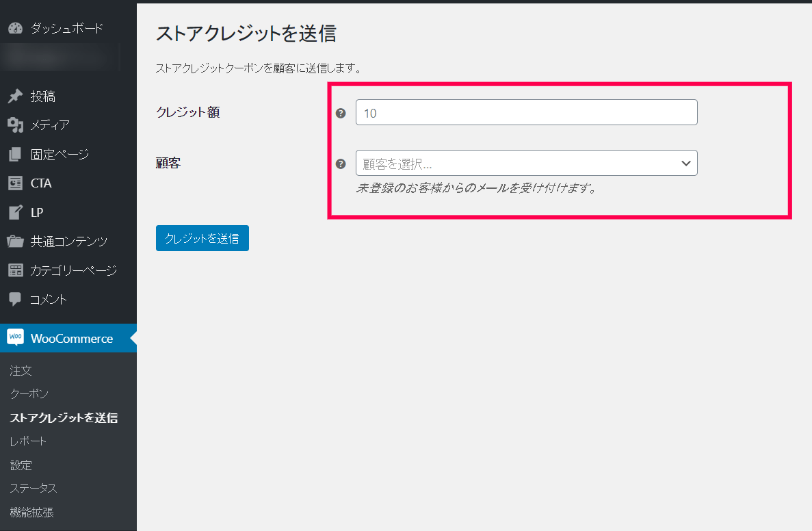
Task: Click help tooltip icon beside クレジット額
Action: [x=341, y=113]
